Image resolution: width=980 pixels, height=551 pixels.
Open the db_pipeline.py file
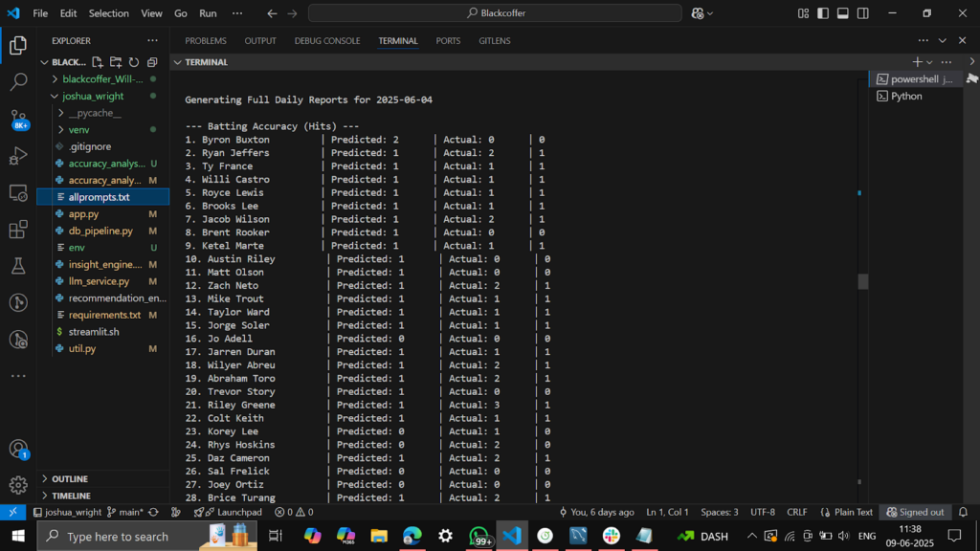pyautogui.click(x=100, y=231)
